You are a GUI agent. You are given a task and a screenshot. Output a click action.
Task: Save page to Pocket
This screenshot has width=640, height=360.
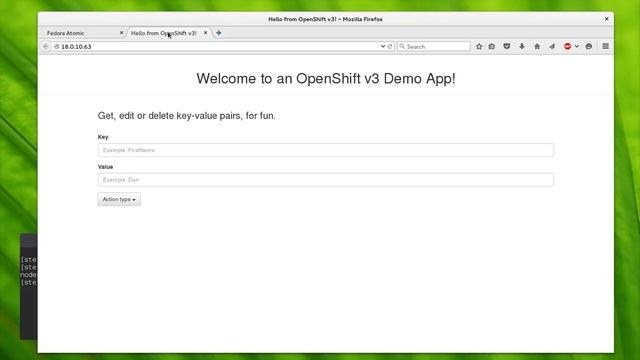[507, 47]
